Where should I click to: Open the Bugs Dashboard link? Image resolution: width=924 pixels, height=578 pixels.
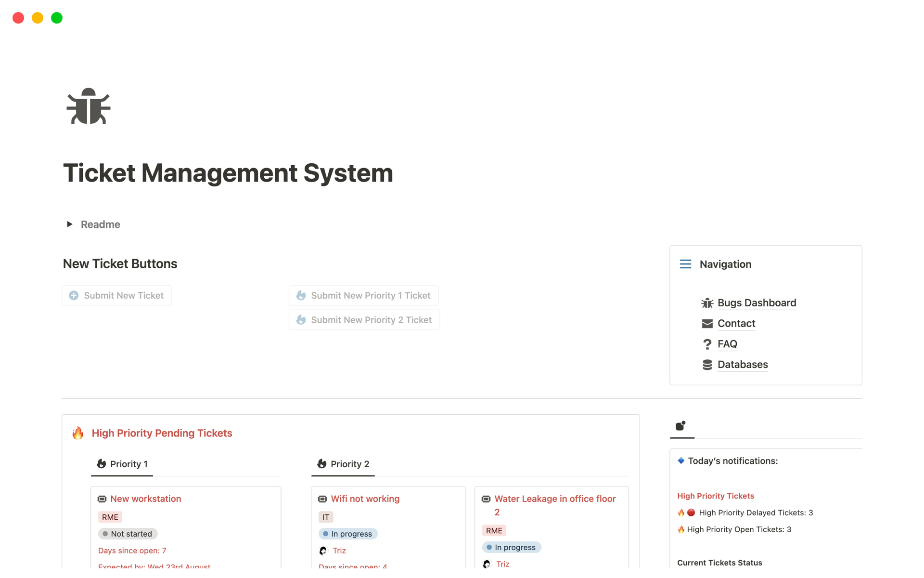point(757,303)
